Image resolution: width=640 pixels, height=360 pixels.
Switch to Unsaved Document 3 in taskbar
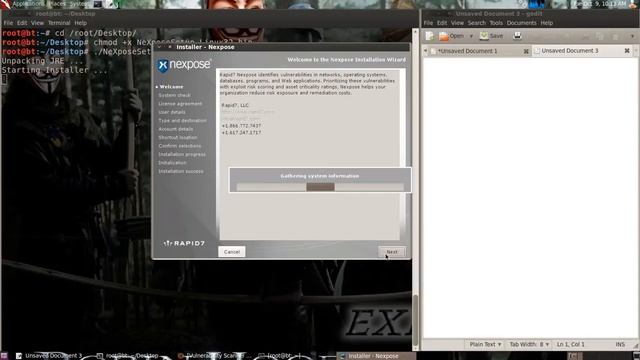click(x=49, y=356)
